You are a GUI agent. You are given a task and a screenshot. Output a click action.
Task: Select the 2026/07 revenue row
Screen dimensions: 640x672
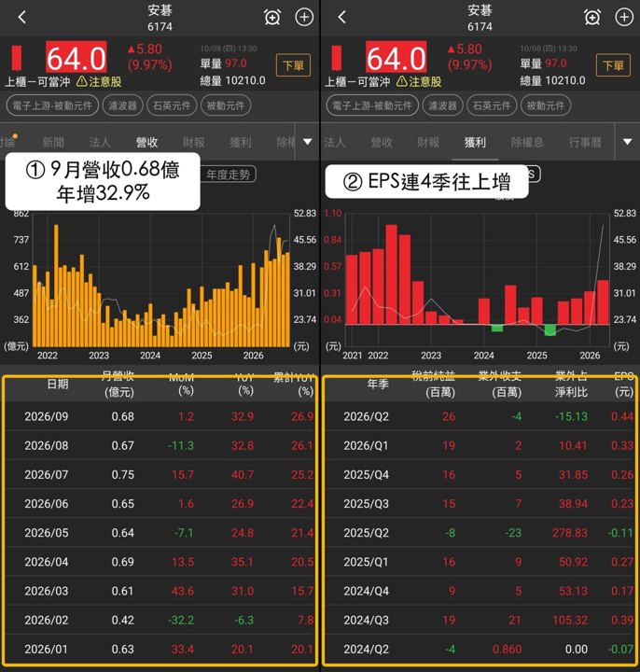coord(160,474)
